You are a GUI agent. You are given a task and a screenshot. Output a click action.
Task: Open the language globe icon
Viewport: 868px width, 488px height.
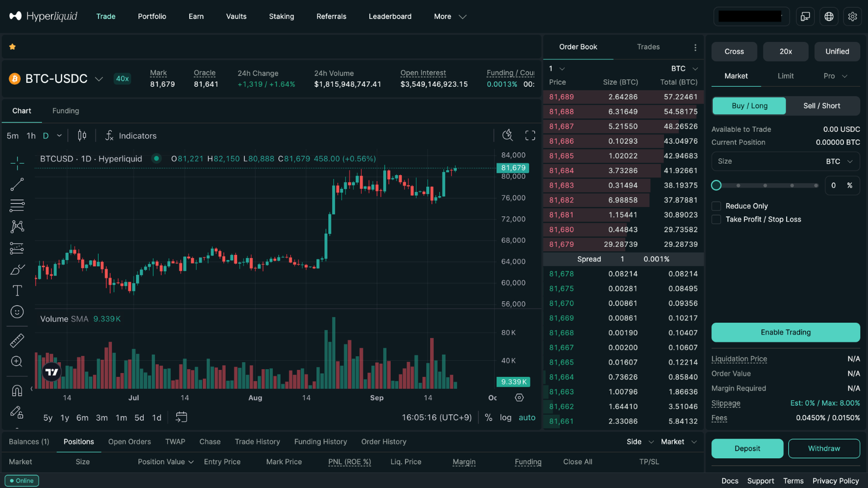point(829,17)
